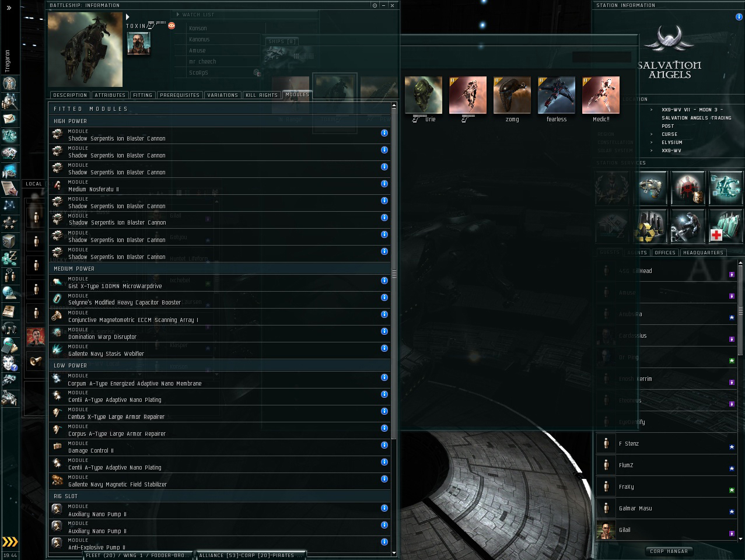Open the Wallet ISK icon
The height and width of the screenshot is (560, 745).
9,257
